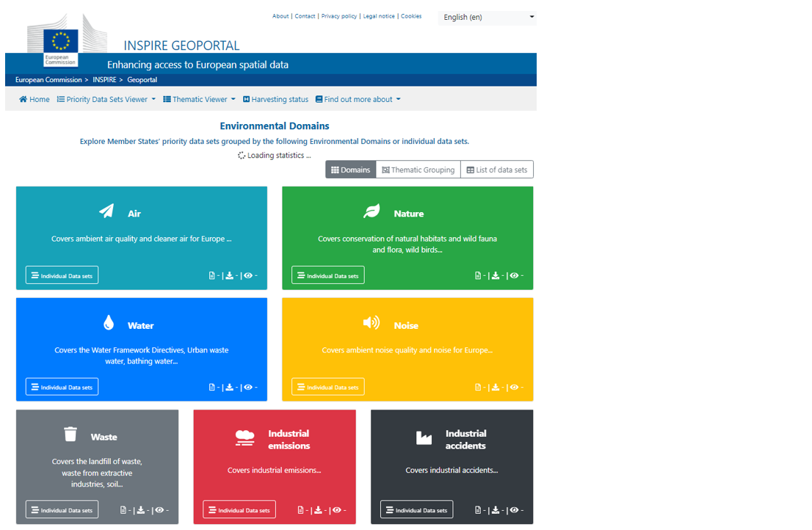
Task: Switch to List of data sets tab
Action: 496,170
